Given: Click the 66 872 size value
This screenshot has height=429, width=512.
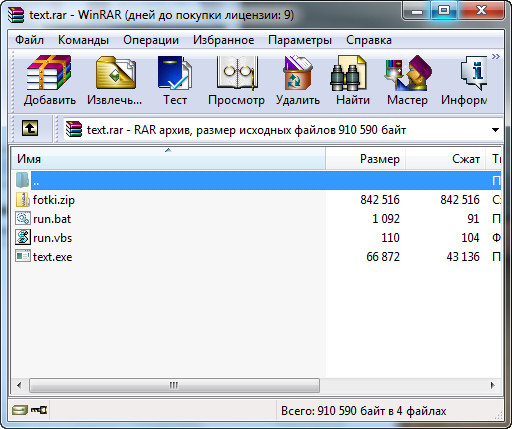Looking at the screenshot, I should 383,257.
